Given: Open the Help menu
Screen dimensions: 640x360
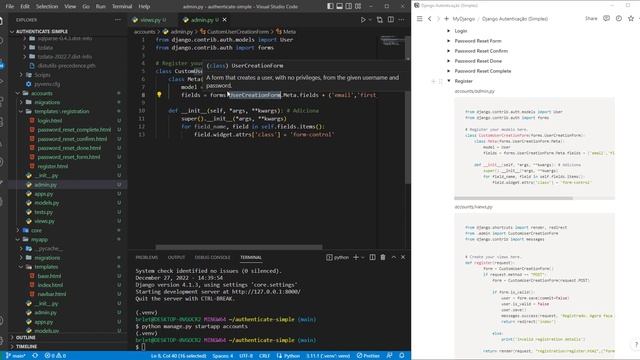Looking at the screenshot, I should 144,6.
